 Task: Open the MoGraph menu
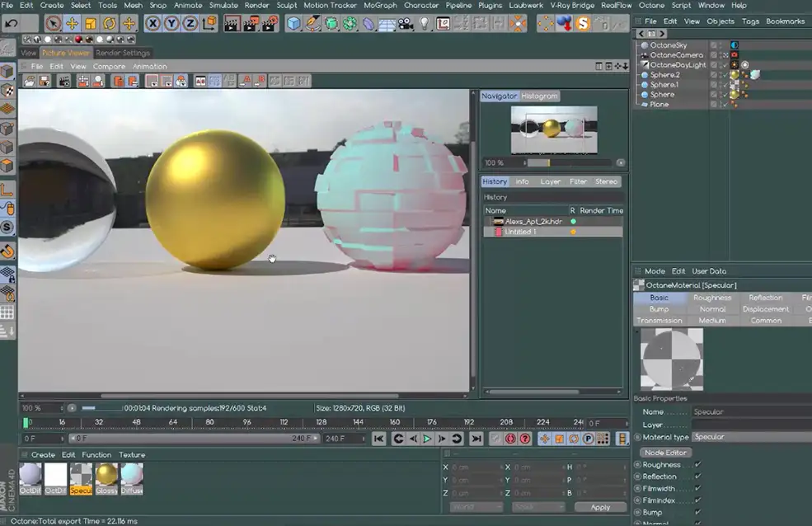pos(379,5)
